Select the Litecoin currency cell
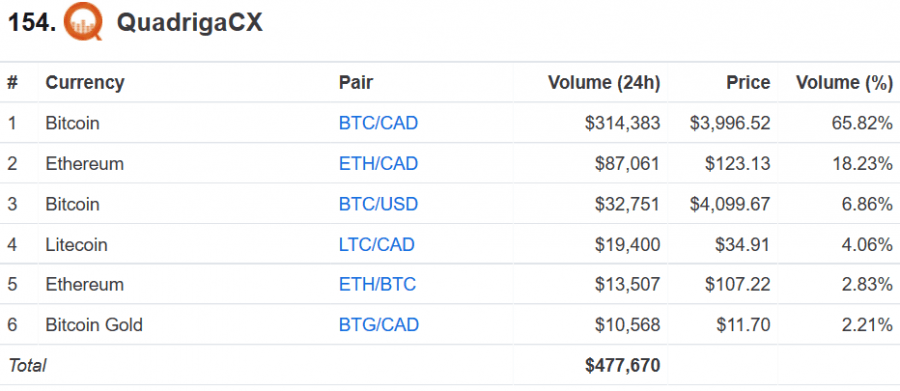The image size is (900, 391). pyautogui.click(x=76, y=245)
